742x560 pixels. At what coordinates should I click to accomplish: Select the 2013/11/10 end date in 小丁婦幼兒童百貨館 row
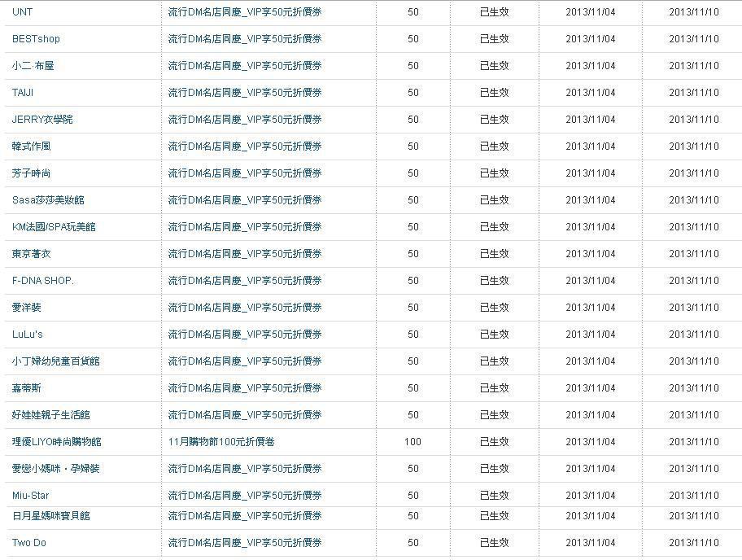point(694,361)
